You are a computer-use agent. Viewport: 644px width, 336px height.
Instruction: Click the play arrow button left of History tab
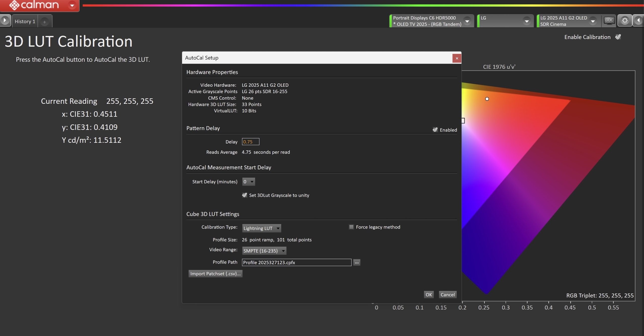pos(5,20)
